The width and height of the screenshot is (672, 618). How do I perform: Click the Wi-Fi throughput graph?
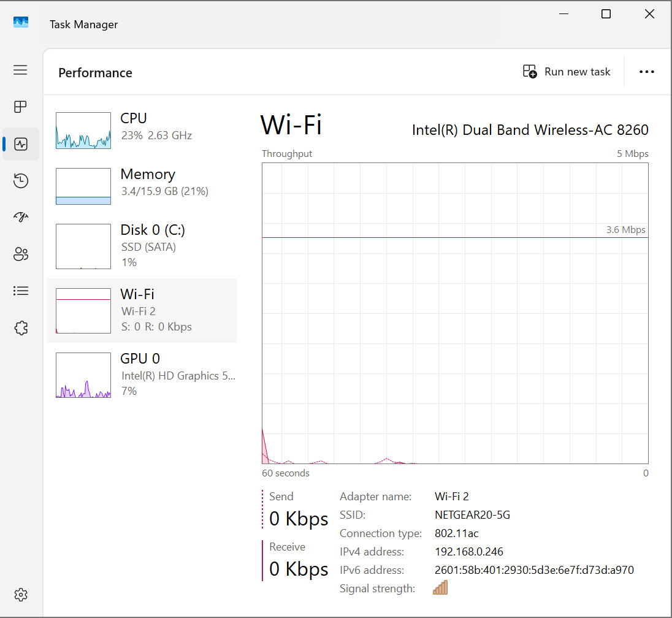455,313
